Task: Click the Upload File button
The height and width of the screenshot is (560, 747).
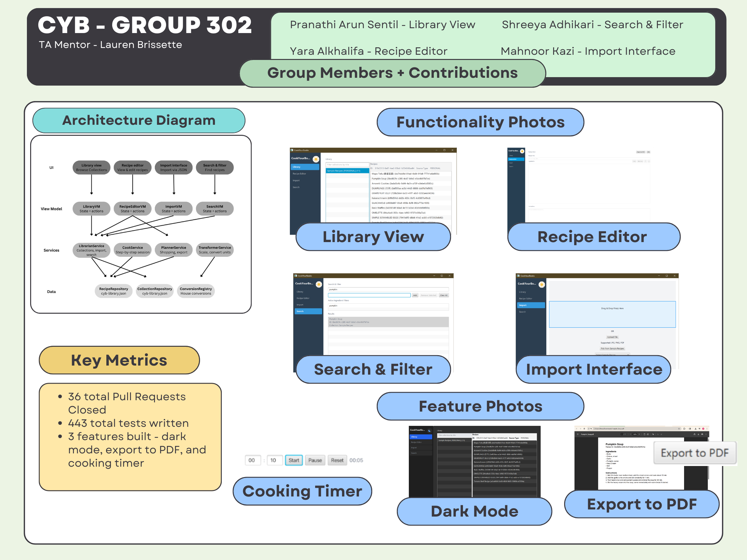Action: [612, 337]
